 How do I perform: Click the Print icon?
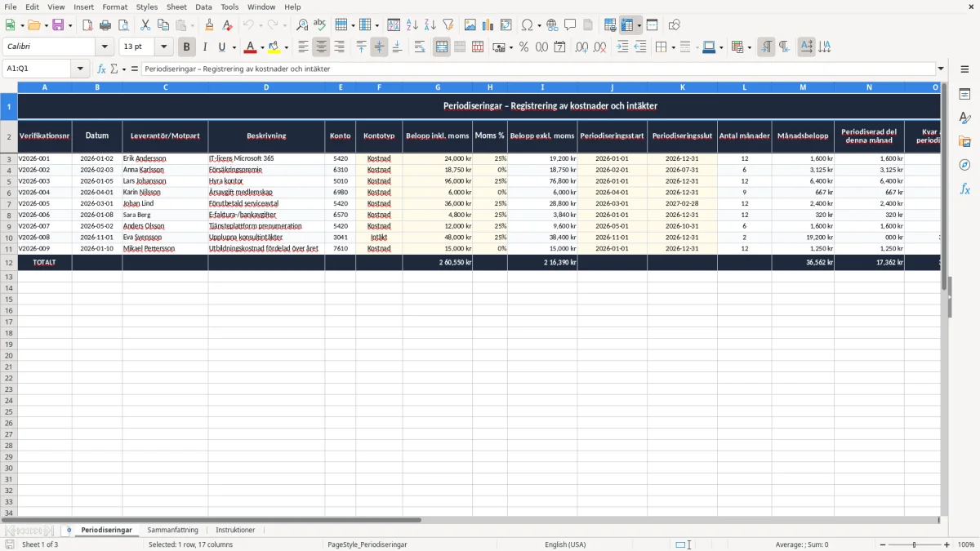tap(105, 25)
